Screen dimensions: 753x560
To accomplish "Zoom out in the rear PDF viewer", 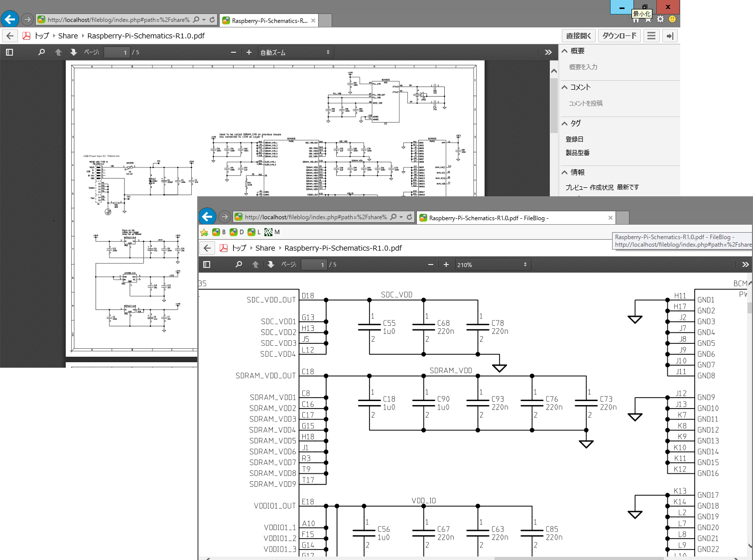I will (x=234, y=52).
